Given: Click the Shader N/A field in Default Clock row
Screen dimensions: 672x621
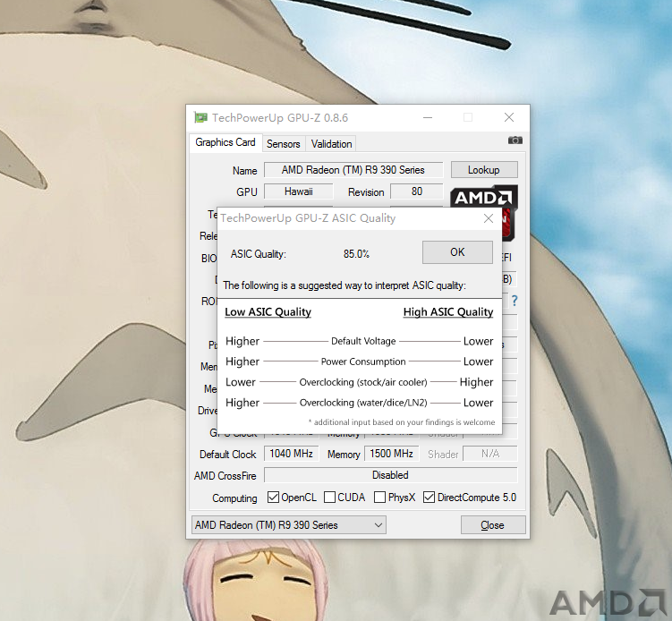Looking at the screenshot, I should pos(490,454).
